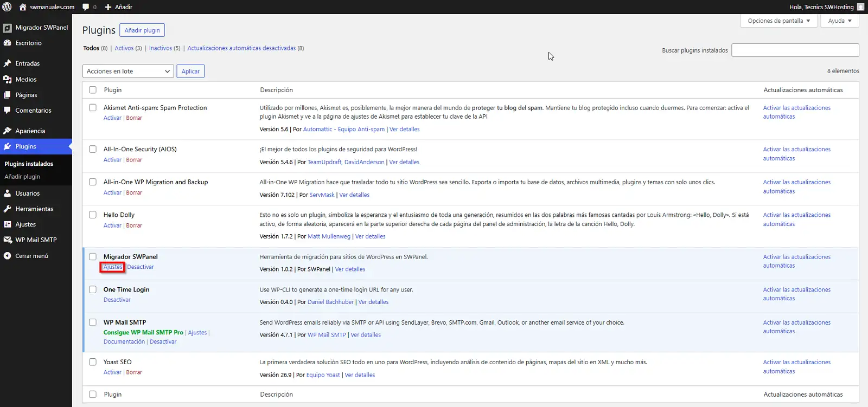Open the Acciones en lote dropdown
Image resolution: width=868 pixels, height=407 pixels.
(128, 71)
